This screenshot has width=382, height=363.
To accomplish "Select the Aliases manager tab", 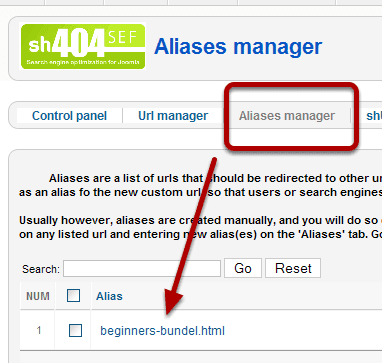I will (x=287, y=116).
